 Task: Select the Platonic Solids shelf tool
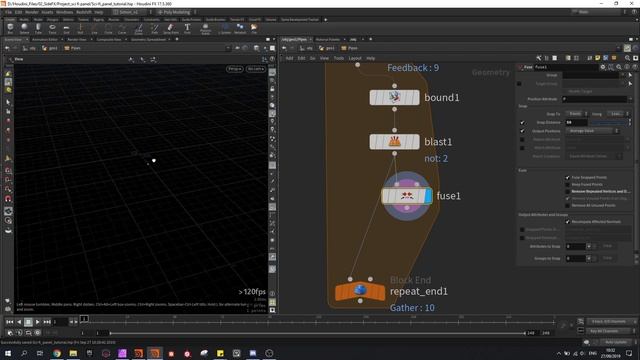(205, 28)
